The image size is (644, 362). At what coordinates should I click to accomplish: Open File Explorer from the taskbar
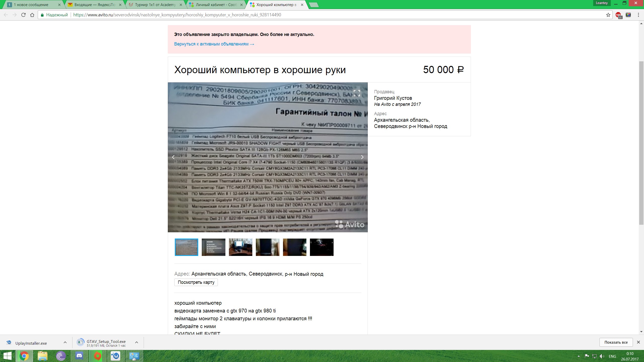click(x=43, y=356)
